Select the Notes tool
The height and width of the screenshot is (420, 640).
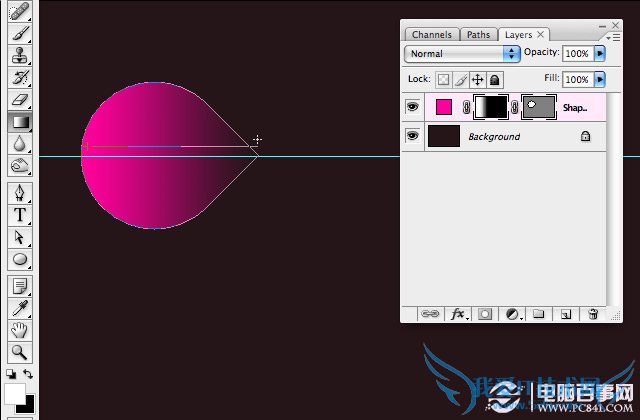click(20, 286)
